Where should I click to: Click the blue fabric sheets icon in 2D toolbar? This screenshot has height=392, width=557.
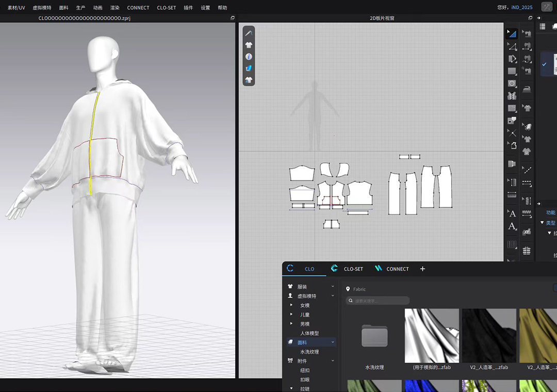[249, 68]
